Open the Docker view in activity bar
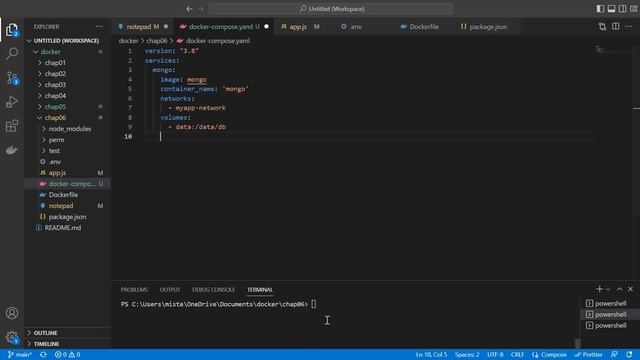 [12, 150]
